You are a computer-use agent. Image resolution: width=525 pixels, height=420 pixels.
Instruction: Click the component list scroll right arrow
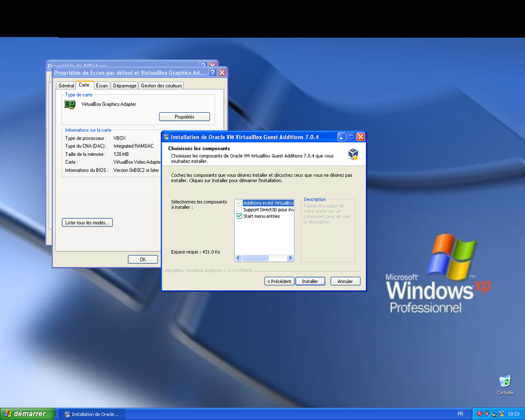290,258
